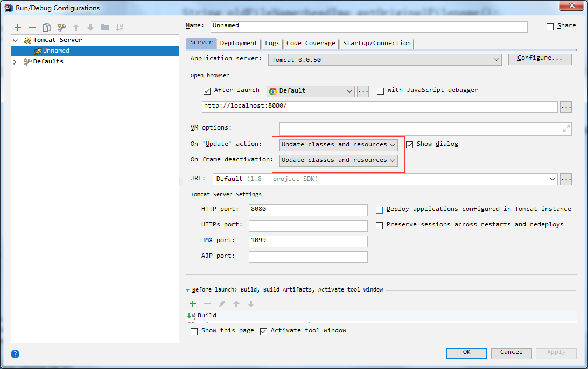Collapse the Tomcat Server tree node
Viewport: 588px width, 369px height.
(x=16, y=40)
